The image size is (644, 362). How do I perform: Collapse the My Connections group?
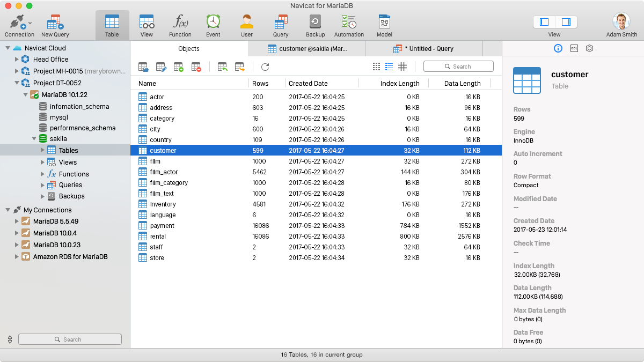8,210
